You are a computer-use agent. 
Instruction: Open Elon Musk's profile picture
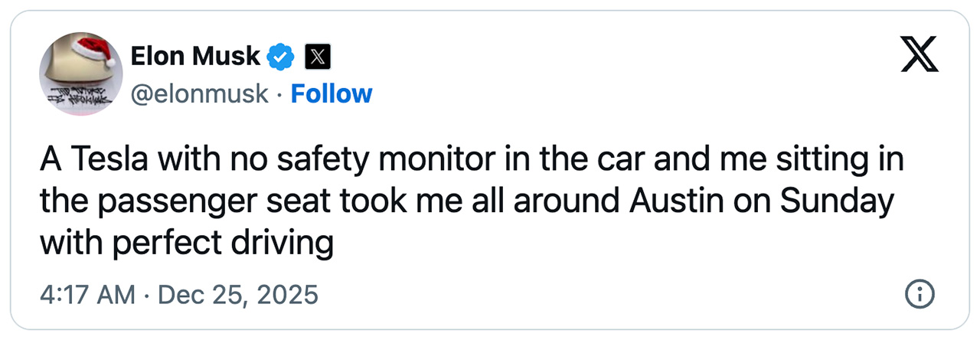(x=80, y=74)
